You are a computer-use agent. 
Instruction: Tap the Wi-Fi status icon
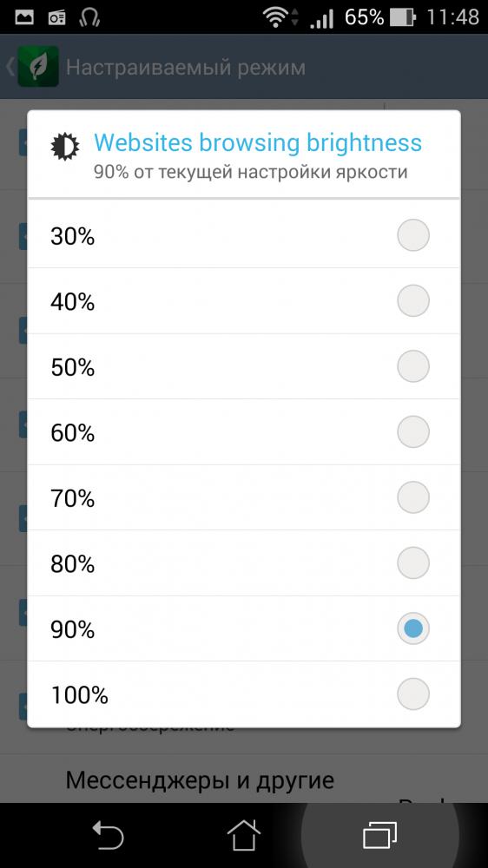tap(275, 17)
